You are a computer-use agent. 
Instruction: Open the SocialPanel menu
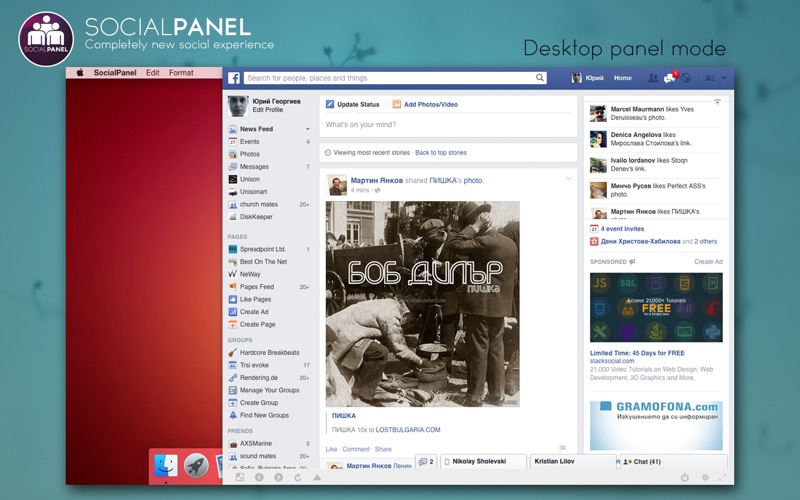click(x=115, y=72)
